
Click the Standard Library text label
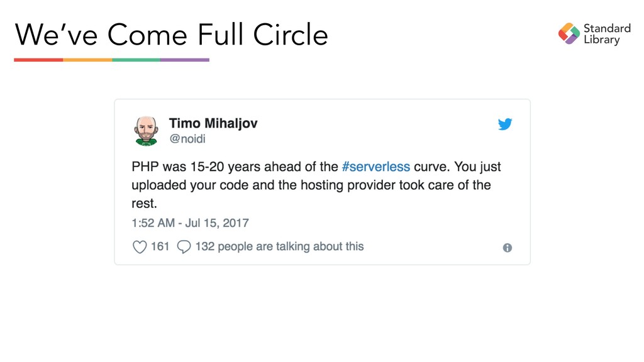pyautogui.click(x=606, y=34)
